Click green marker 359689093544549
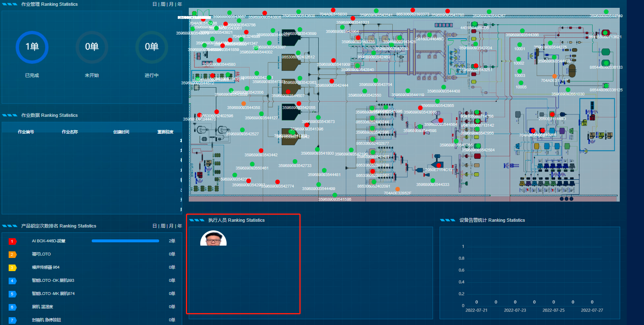 606,12
